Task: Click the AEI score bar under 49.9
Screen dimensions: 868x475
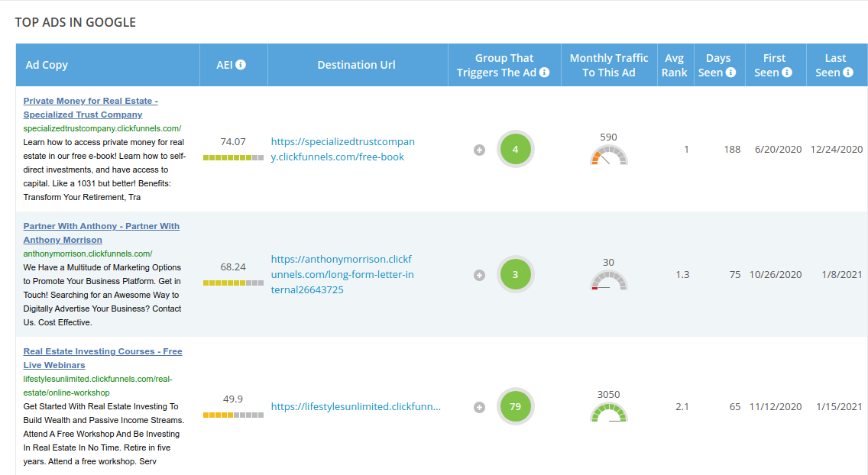Action: point(233,415)
